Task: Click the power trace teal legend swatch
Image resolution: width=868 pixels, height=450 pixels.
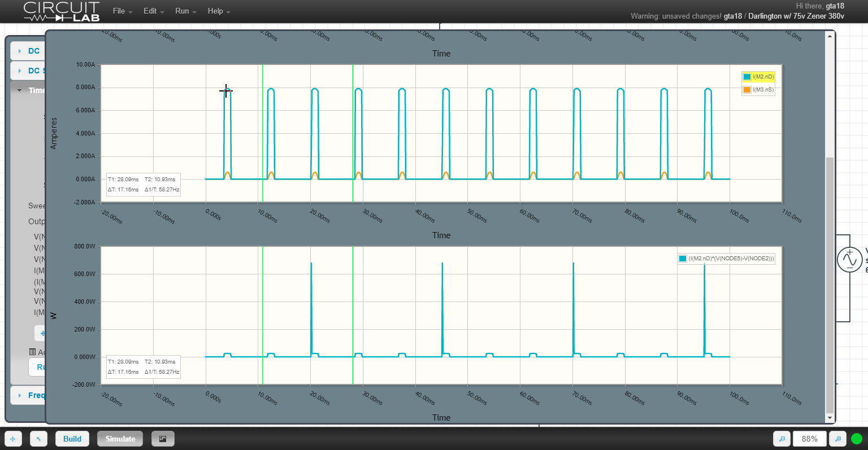Action: click(683, 259)
